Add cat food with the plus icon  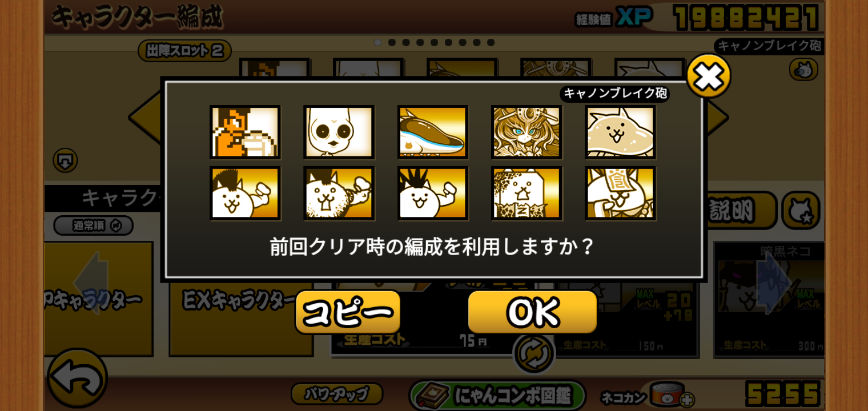(686, 399)
